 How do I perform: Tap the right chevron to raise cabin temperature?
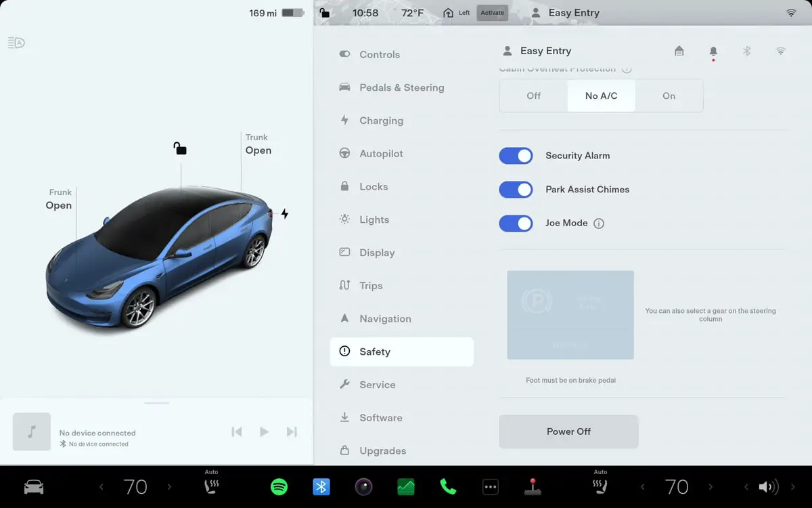click(x=170, y=486)
